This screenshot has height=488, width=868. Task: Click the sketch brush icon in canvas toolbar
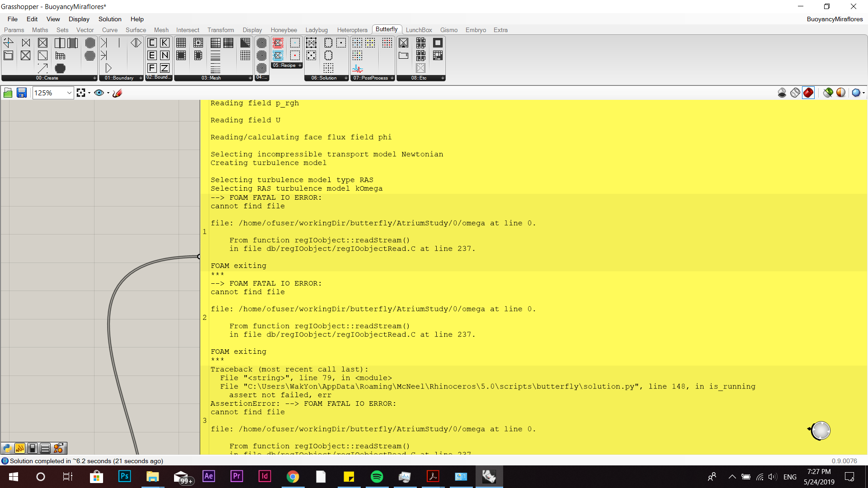point(118,93)
